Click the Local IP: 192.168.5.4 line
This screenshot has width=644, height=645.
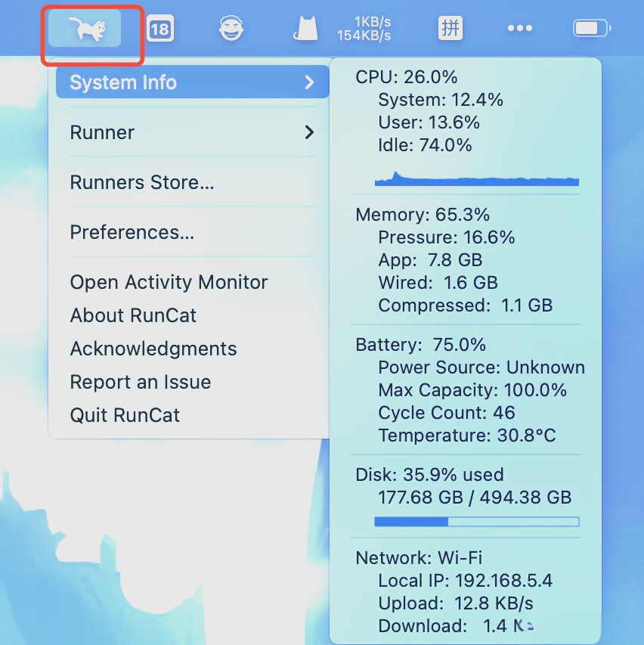tap(465, 581)
